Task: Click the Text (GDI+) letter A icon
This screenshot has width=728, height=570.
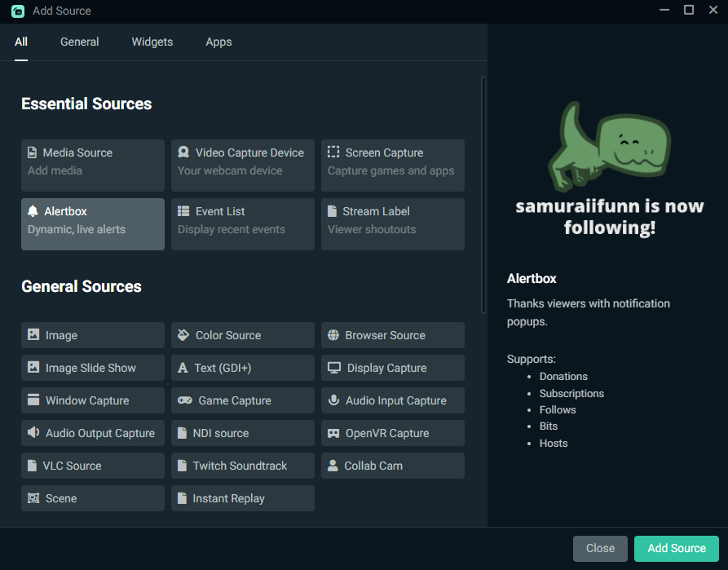Action: coord(183,368)
